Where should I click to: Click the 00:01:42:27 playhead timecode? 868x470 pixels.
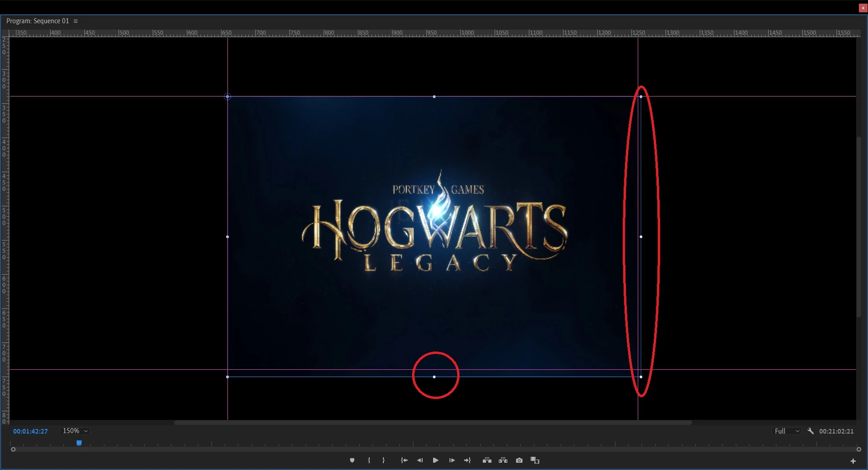click(30, 431)
